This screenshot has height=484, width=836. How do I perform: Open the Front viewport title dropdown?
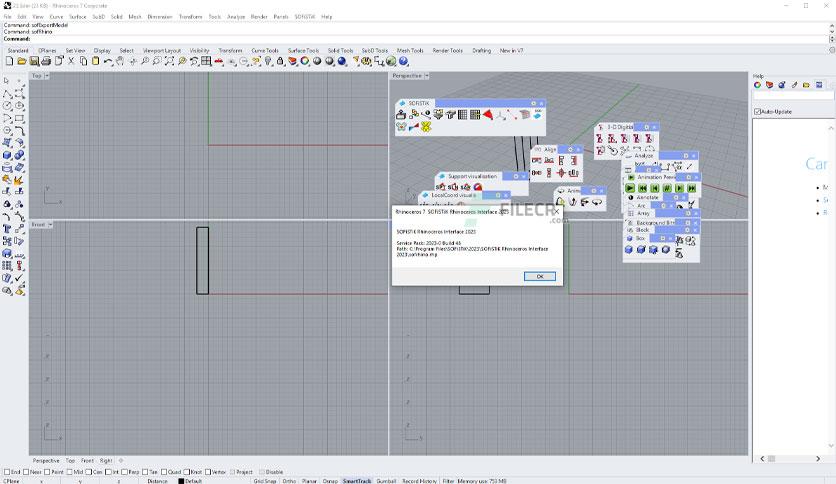click(50, 224)
